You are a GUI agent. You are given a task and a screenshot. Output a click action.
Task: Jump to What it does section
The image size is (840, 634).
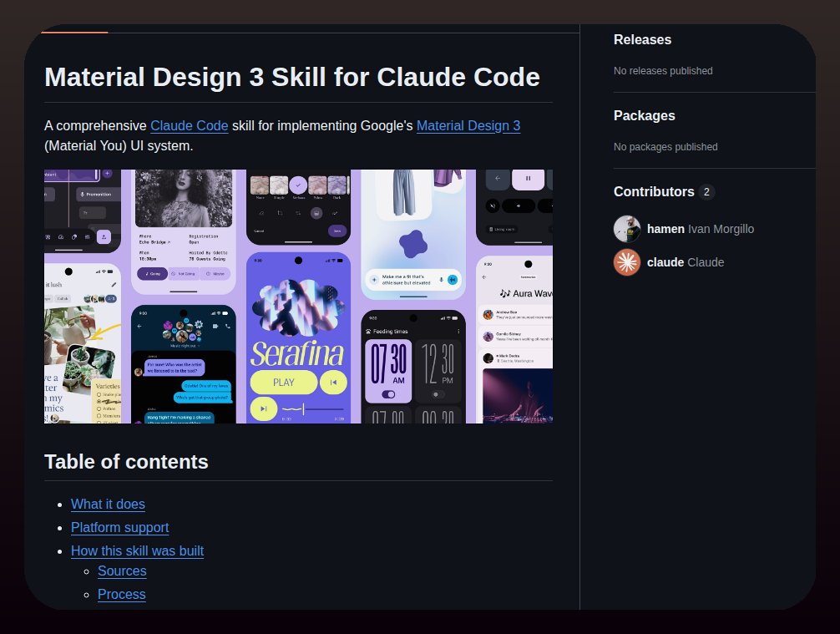pos(108,505)
